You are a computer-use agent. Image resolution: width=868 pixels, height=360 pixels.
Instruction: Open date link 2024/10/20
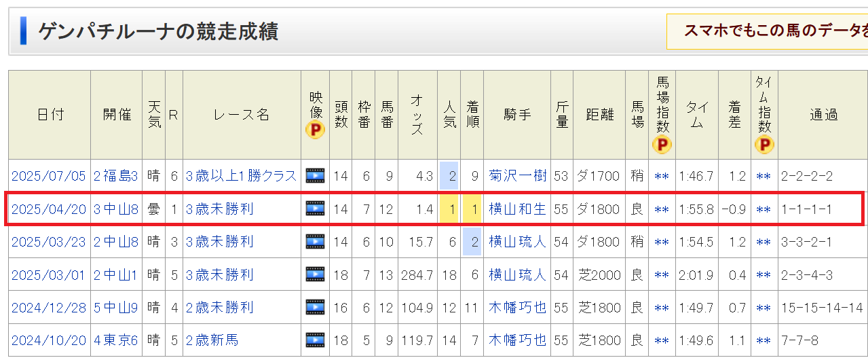click(49, 340)
